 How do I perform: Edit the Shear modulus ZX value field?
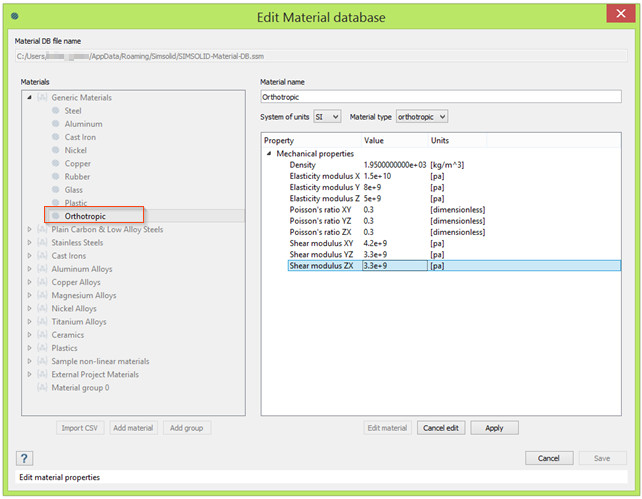[393, 266]
